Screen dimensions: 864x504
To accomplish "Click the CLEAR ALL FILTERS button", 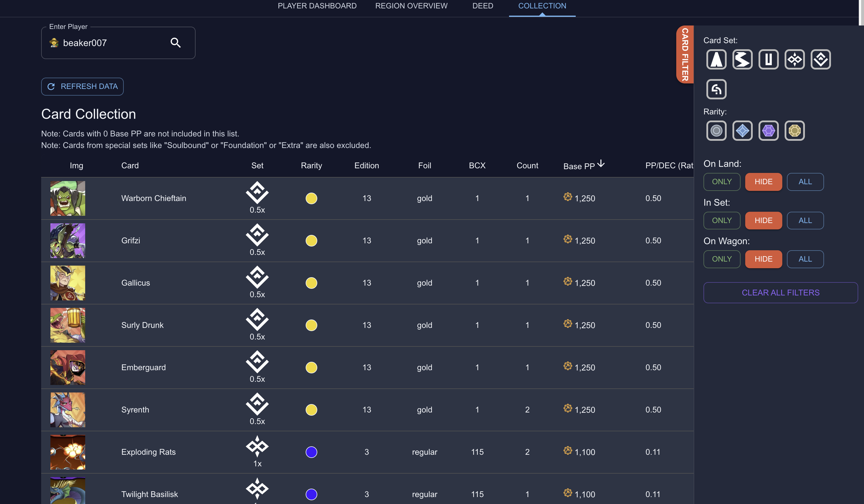I will pos(780,293).
